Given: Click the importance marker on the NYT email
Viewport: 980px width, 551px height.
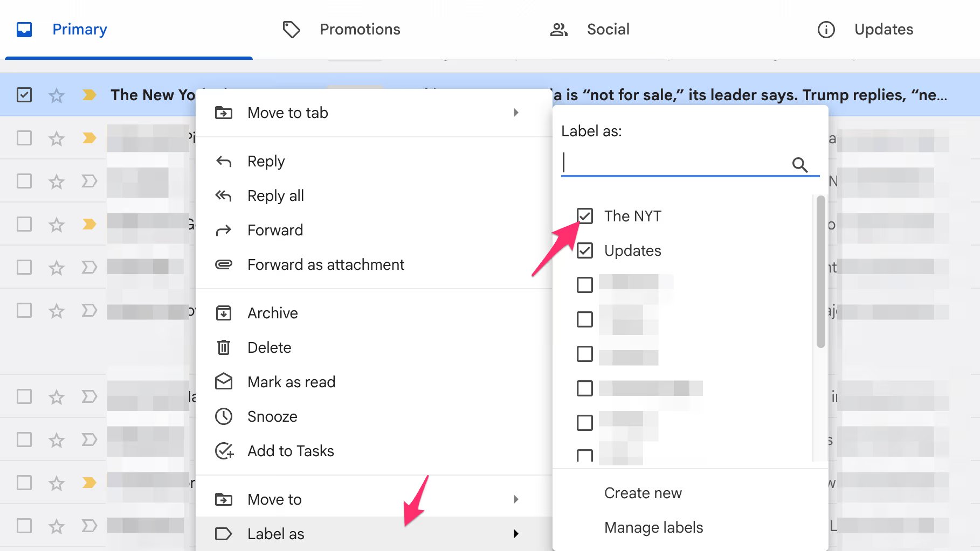Looking at the screenshot, I should tap(89, 95).
